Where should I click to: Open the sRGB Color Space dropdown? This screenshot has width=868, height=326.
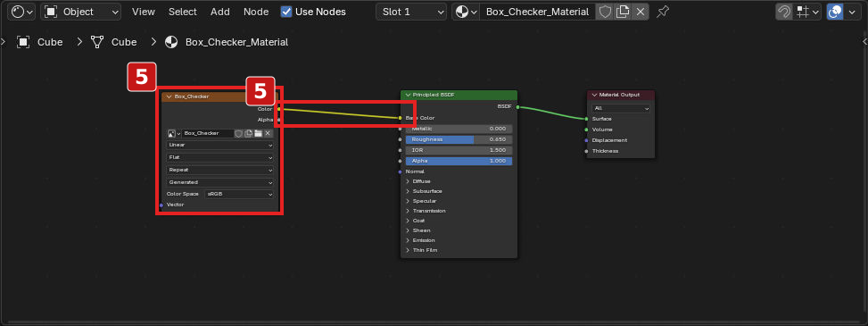click(239, 195)
